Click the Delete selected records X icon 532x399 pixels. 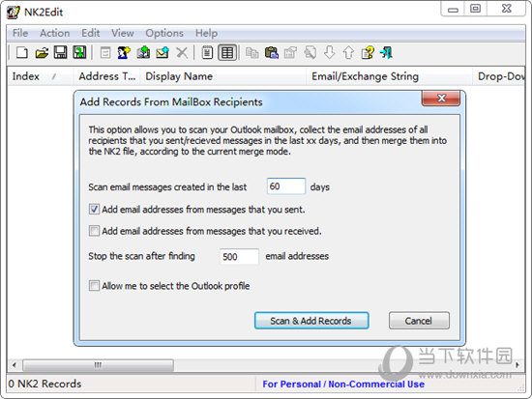(182, 53)
